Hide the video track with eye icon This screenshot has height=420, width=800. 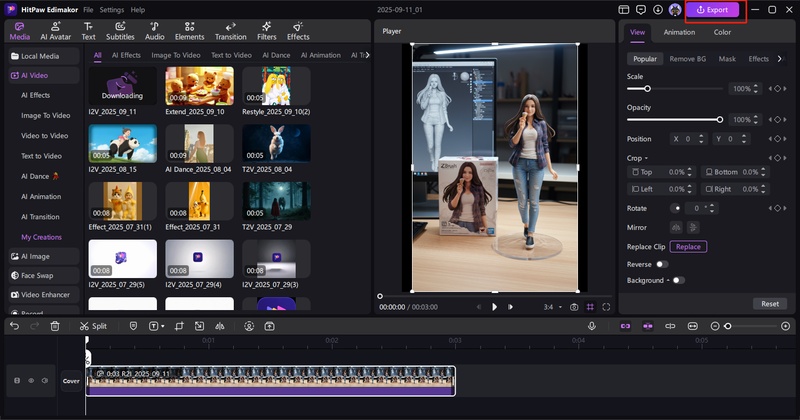point(31,381)
